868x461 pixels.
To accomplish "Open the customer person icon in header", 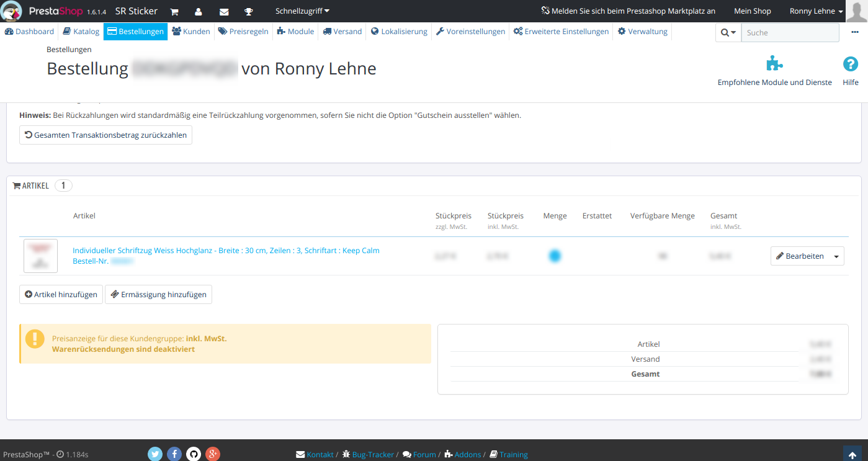I will pyautogui.click(x=199, y=11).
